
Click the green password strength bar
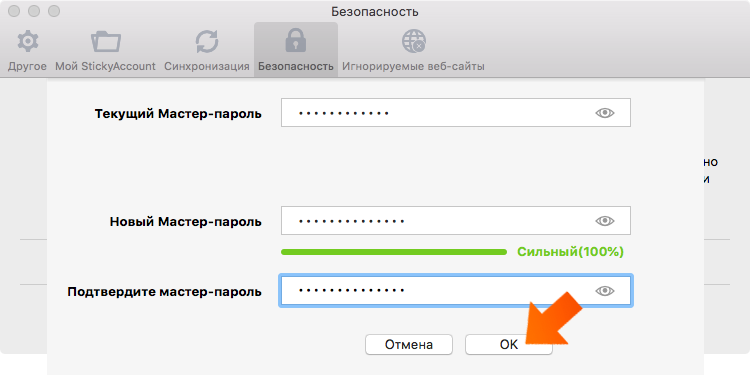pos(394,252)
